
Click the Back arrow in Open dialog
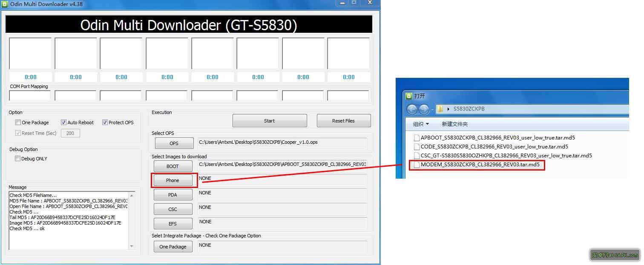point(412,109)
